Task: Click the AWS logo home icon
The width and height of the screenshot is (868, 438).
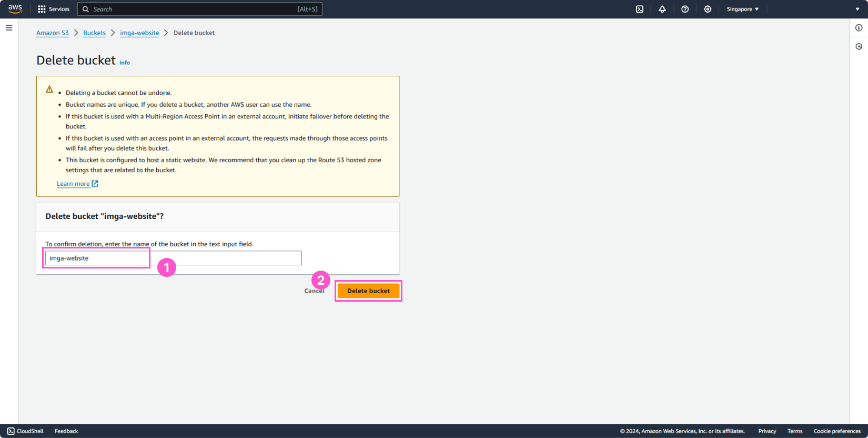Action: coord(15,9)
